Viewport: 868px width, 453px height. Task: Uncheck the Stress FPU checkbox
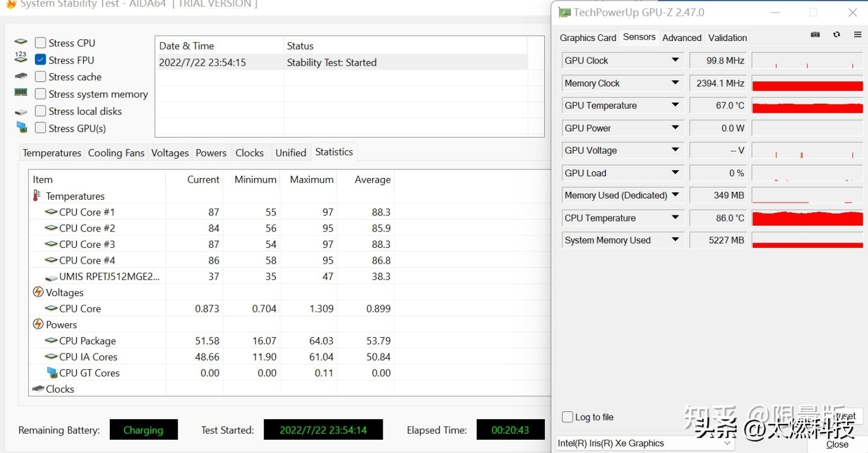click(x=40, y=60)
